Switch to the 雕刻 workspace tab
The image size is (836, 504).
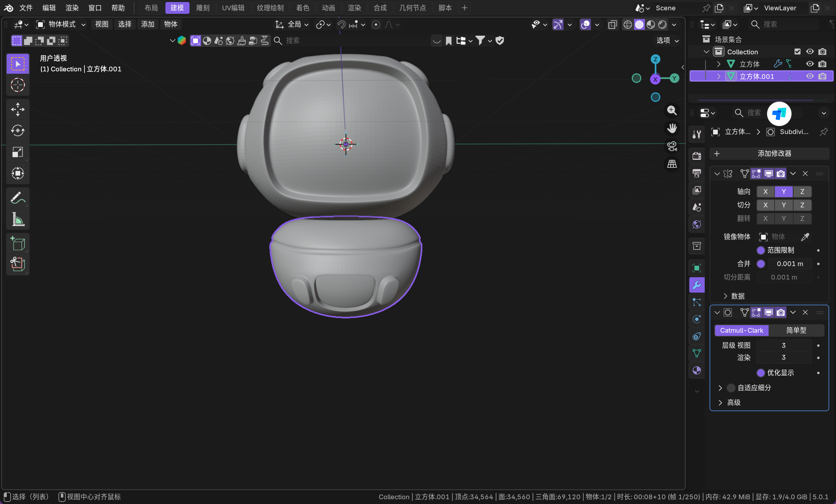203,8
